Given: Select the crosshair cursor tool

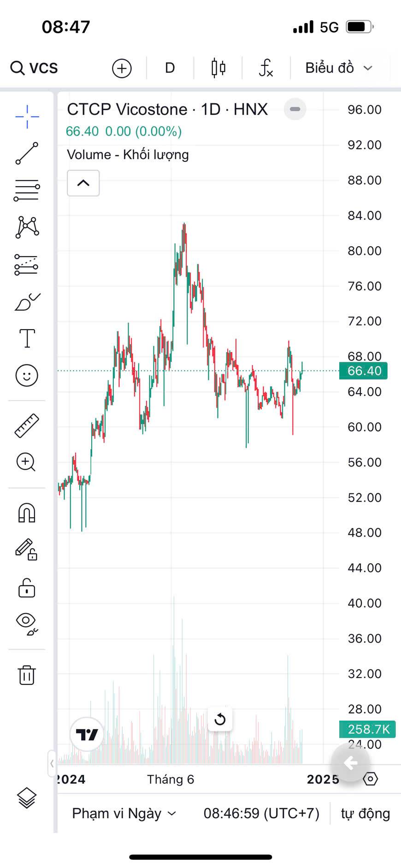Looking at the screenshot, I should coord(27,116).
